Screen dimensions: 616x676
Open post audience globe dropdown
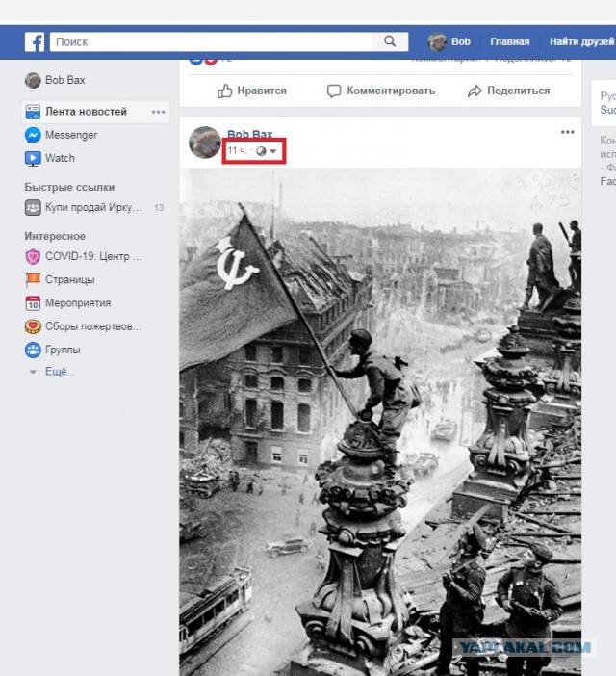point(267,151)
